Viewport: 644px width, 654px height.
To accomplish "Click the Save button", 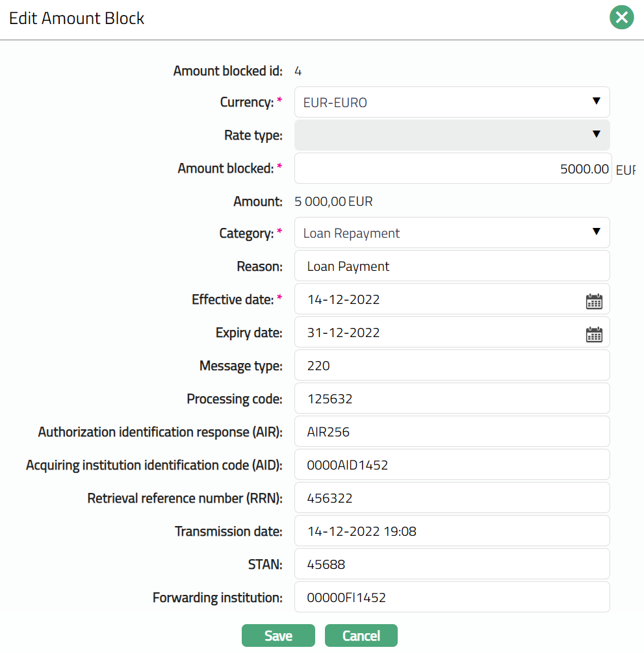I will point(278,636).
